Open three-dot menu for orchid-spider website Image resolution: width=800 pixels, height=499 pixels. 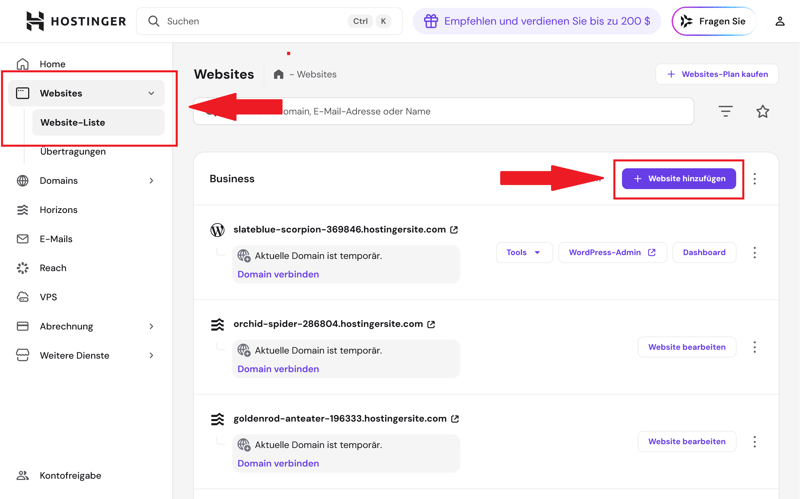tap(755, 347)
